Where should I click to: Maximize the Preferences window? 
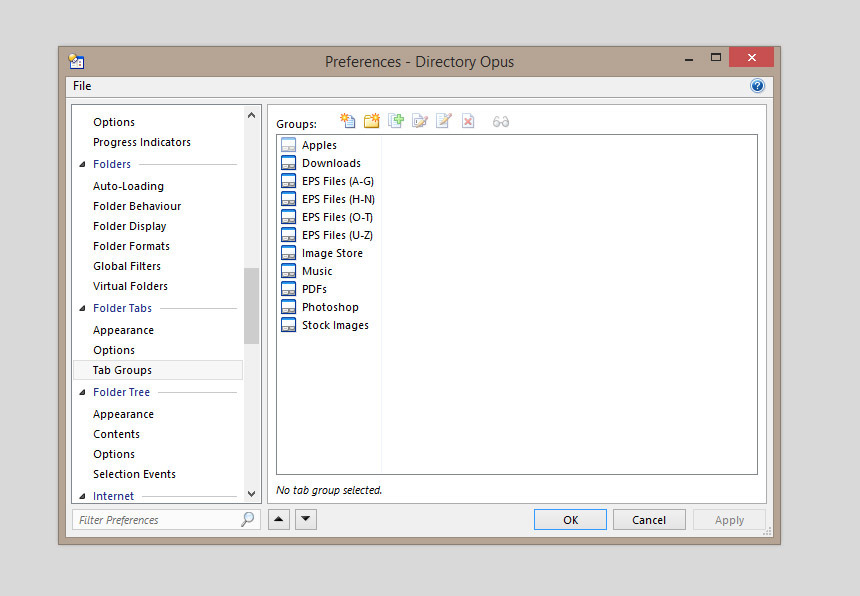click(716, 57)
